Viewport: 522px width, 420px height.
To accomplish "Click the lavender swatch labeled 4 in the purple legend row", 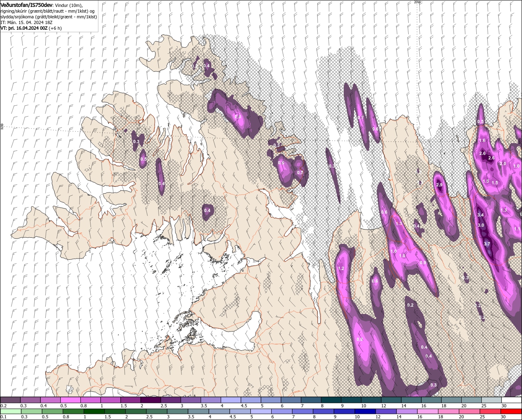I will tap(231, 400).
